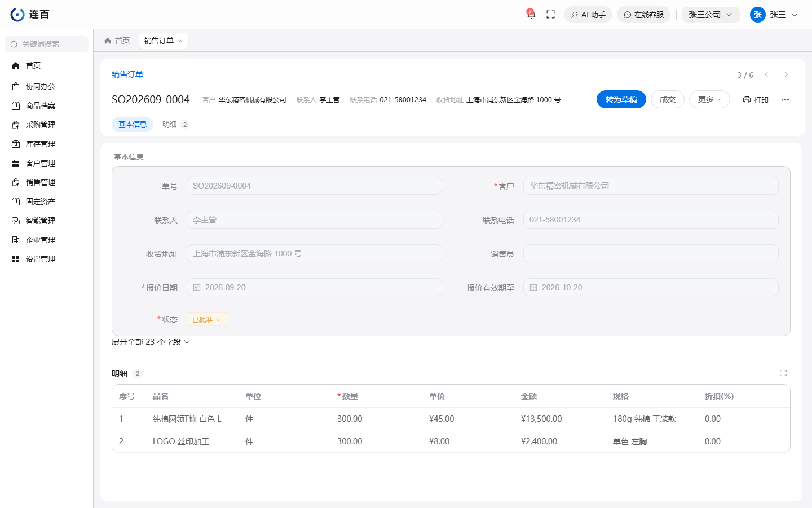Go to the next record arrow
The width and height of the screenshot is (812, 508).
pyautogui.click(x=786, y=75)
